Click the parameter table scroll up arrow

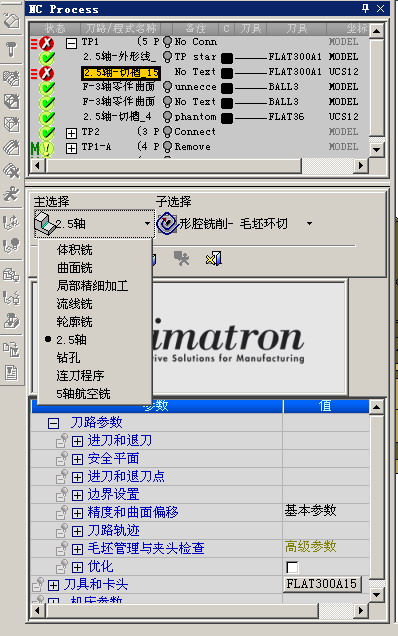[377, 406]
